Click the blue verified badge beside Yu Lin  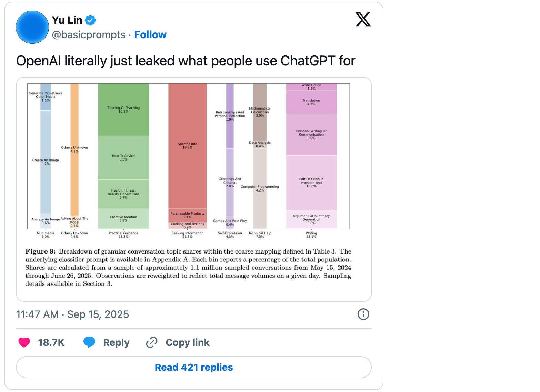coord(90,20)
